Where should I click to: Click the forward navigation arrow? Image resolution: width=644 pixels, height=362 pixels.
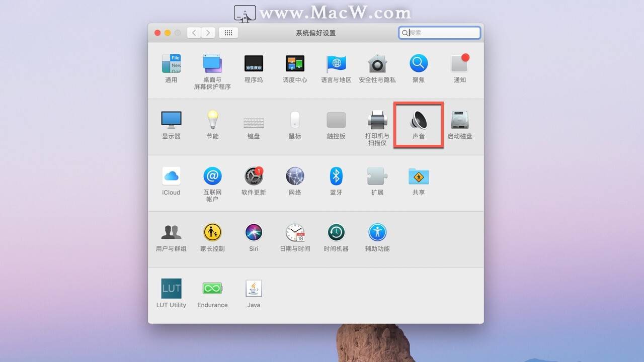tap(208, 33)
